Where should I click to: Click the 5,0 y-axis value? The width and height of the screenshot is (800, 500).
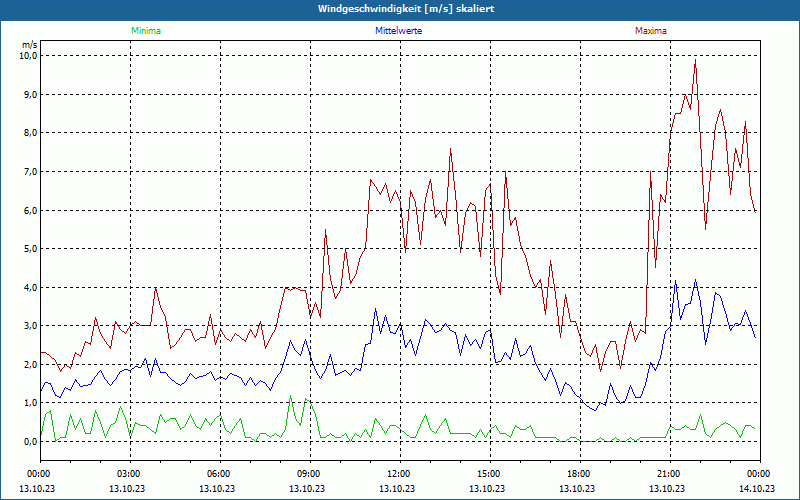(x=30, y=248)
